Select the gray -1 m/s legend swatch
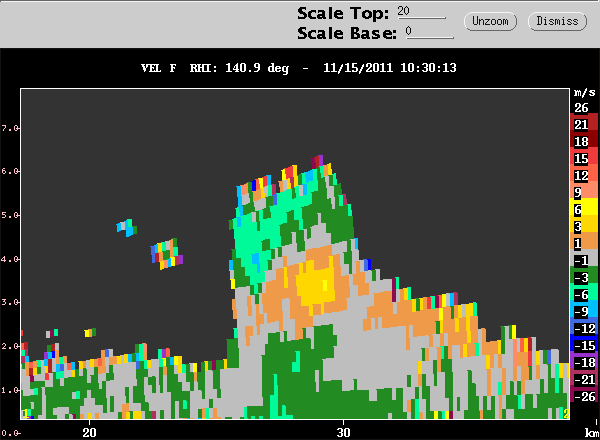600x440 pixels. tap(584, 260)
